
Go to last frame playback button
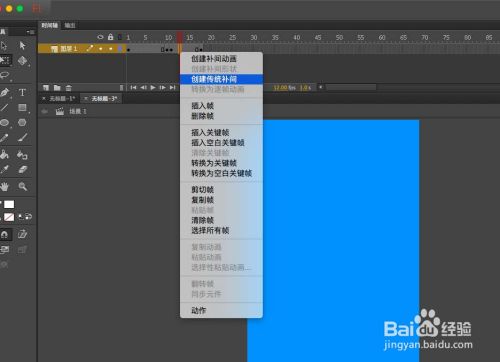coord(172,88)
